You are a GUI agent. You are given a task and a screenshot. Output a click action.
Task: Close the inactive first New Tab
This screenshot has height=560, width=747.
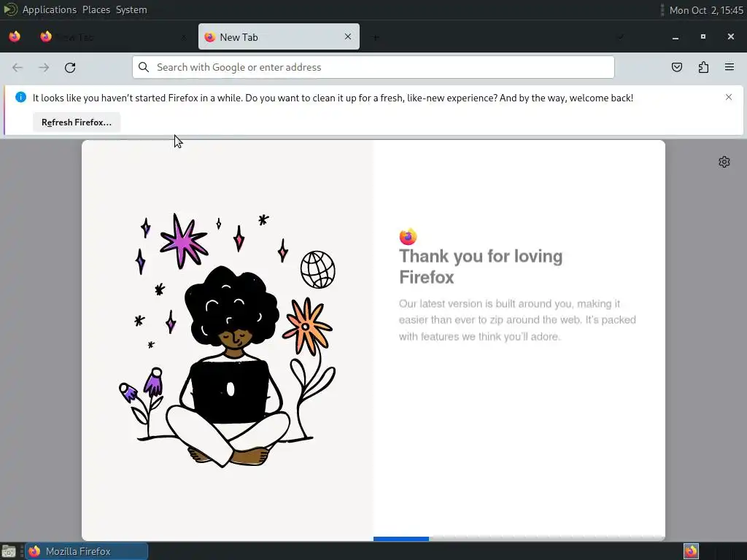[184, 37]
